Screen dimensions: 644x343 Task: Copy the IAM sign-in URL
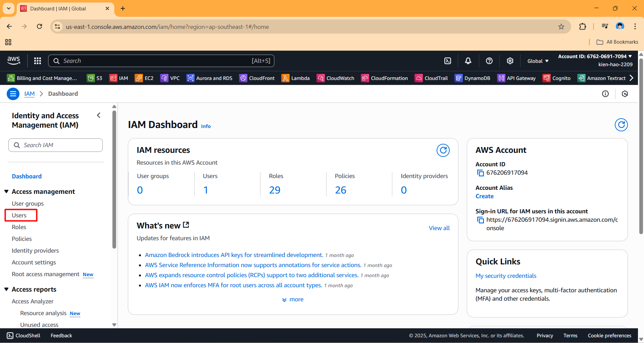coord(480,220)
